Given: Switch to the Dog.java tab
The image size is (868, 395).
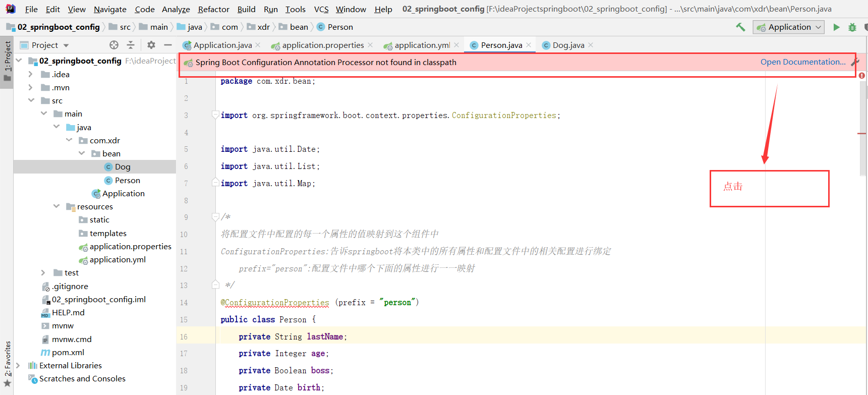Looking at the screenshot, I should (568, 45).
